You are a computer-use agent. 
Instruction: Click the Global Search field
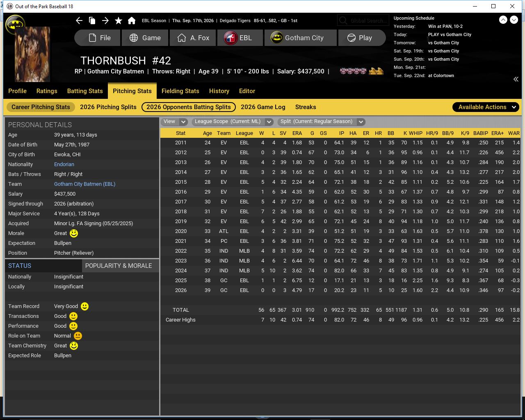pyautogui.click(x=363, y=21)
